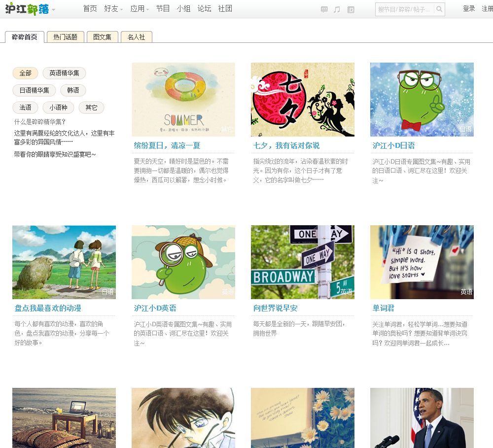Screen dimensions: 493x448
Task: Open the 沪江小D日语 title link
Action: point(393,145)
